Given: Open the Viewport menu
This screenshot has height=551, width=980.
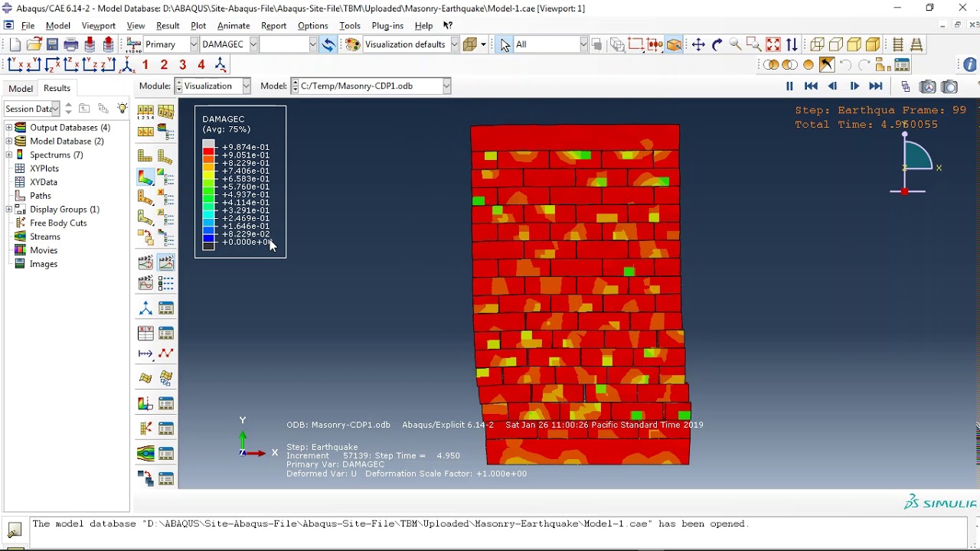Looking at the screenshot, I should tap(98, 25).
